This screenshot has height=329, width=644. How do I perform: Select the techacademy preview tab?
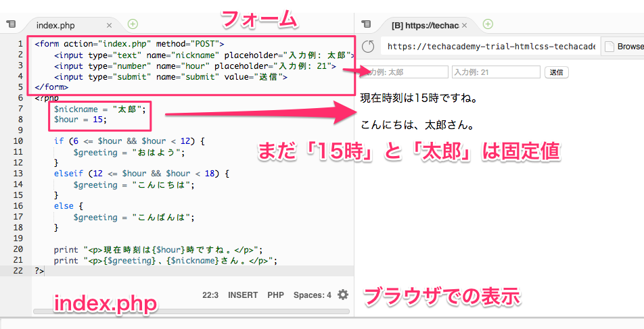coord(423,25)
